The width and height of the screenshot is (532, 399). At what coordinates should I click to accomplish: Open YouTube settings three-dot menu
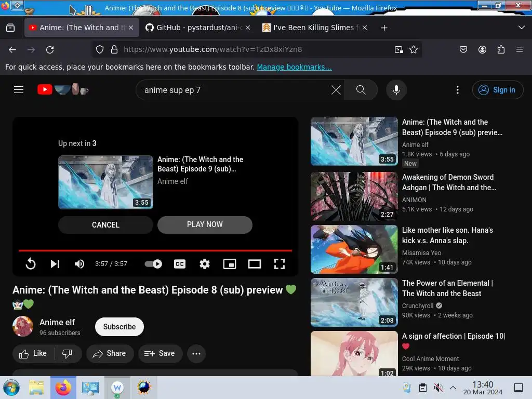pos(458,90)
